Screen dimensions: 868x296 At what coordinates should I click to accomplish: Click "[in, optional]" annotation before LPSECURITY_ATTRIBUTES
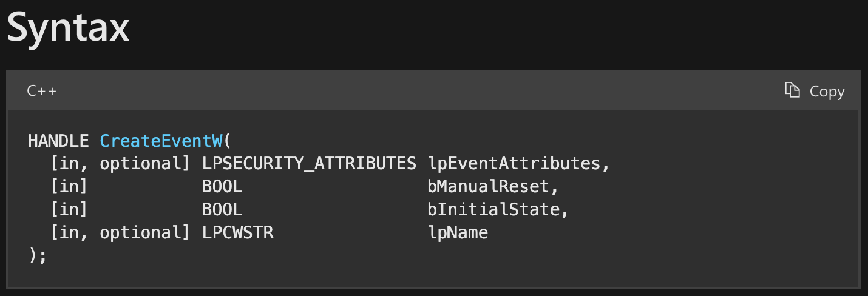120,164
